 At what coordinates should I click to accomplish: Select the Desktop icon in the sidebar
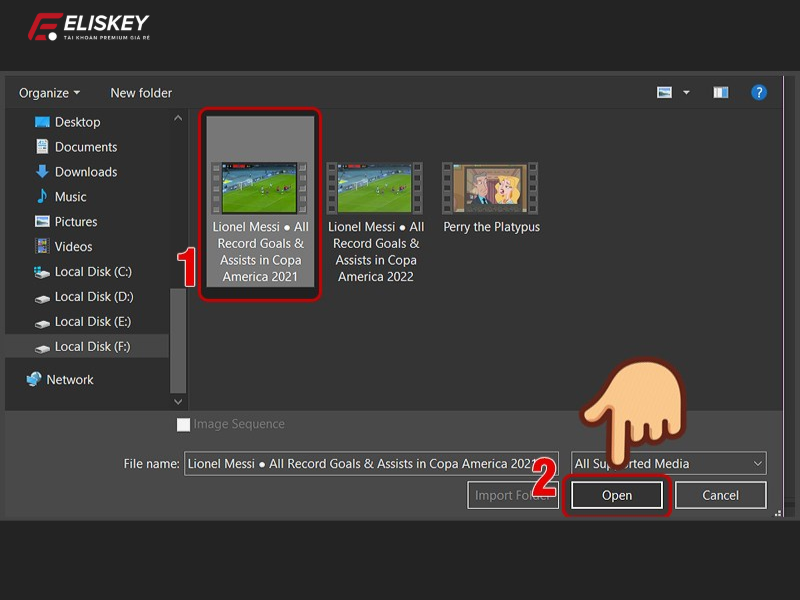42,121
